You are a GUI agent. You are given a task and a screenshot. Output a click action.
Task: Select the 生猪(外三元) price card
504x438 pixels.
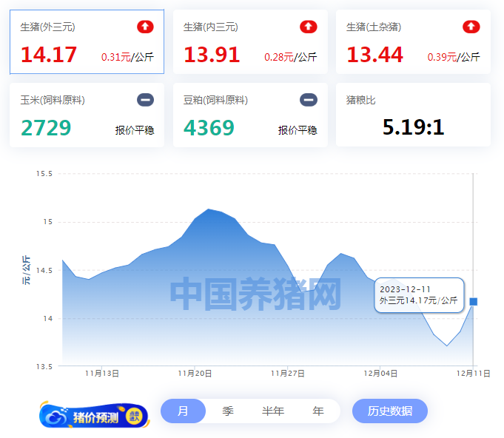87,41
